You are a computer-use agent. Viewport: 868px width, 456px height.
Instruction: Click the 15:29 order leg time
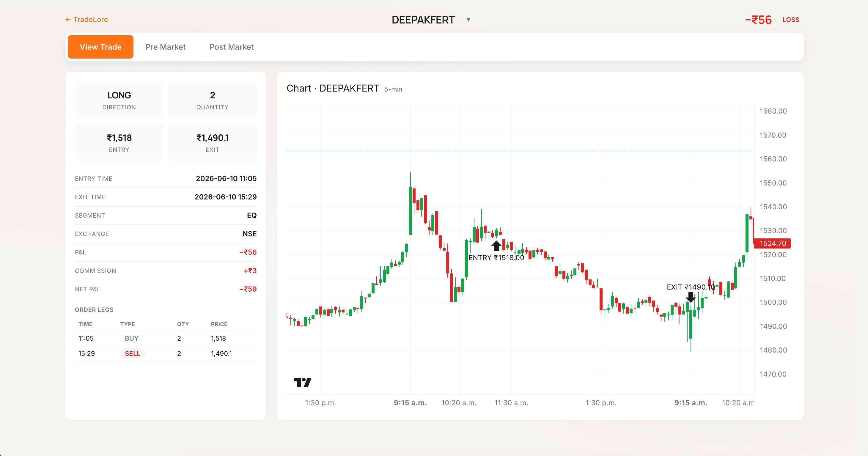(87, 353)
